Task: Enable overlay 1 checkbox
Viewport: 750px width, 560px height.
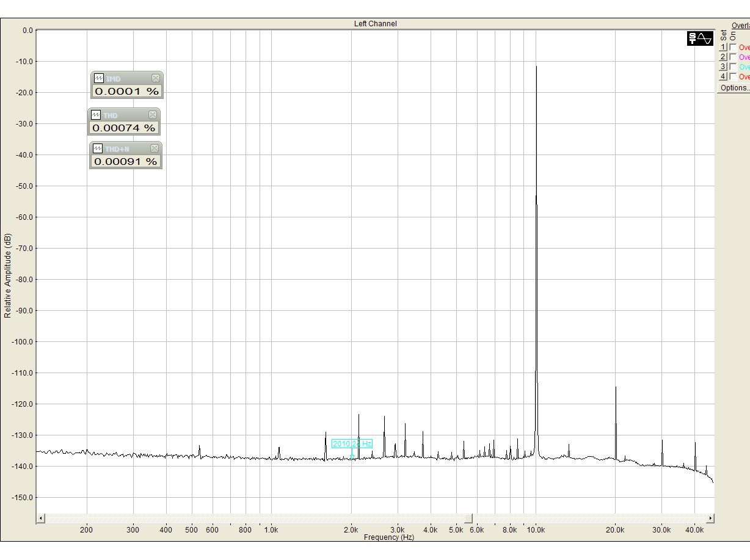Action: [733, 47]
